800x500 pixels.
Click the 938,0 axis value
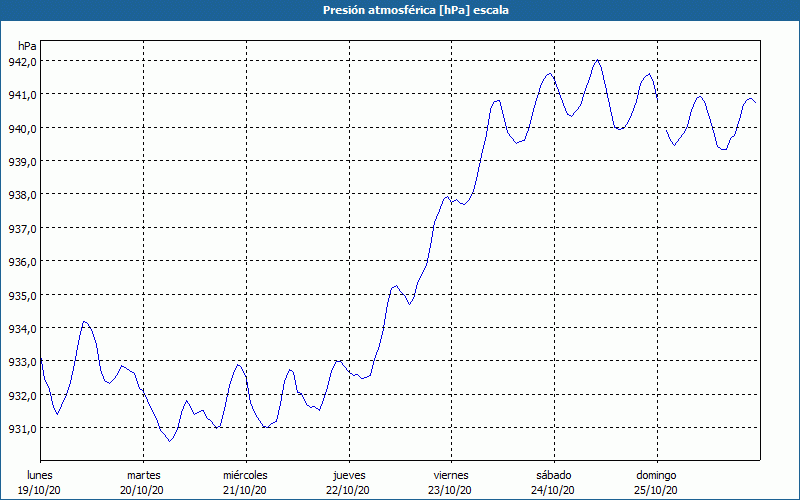pos(22,195)
